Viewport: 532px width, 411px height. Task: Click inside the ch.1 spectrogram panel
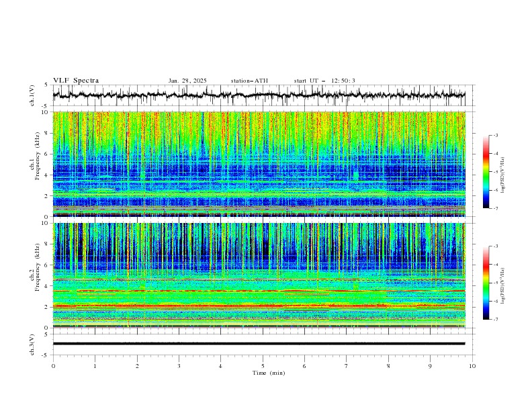coord(259,164)
